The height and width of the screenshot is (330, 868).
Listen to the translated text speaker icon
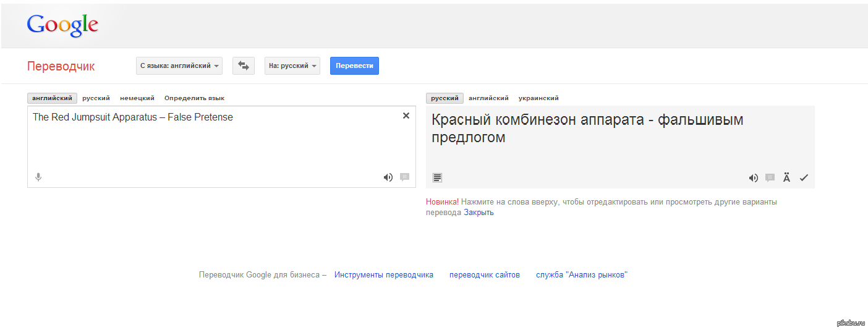point(753,178)
